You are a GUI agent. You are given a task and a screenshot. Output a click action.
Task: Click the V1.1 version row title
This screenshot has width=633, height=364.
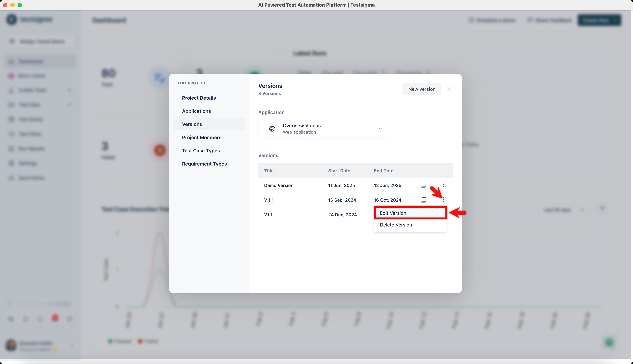click(x=268, y=215)
